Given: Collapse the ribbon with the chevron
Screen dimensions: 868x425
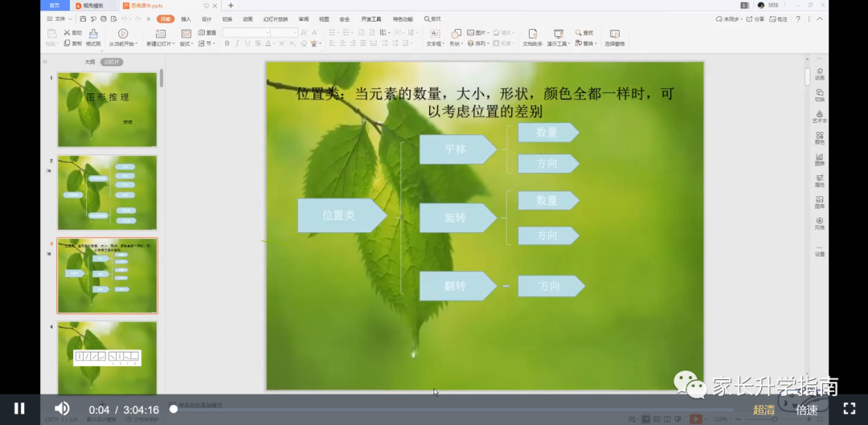Looking at the screenshot, I should (x=819, y=18).
